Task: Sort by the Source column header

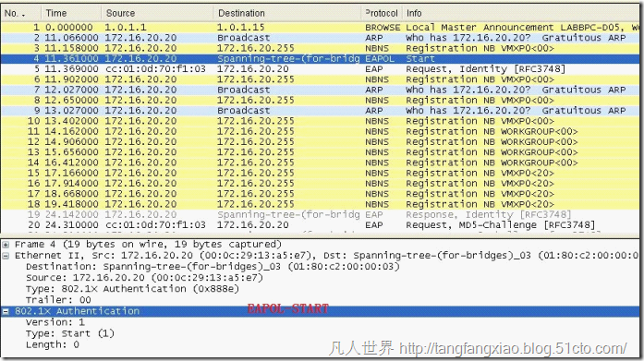Action: pos(157,13)
